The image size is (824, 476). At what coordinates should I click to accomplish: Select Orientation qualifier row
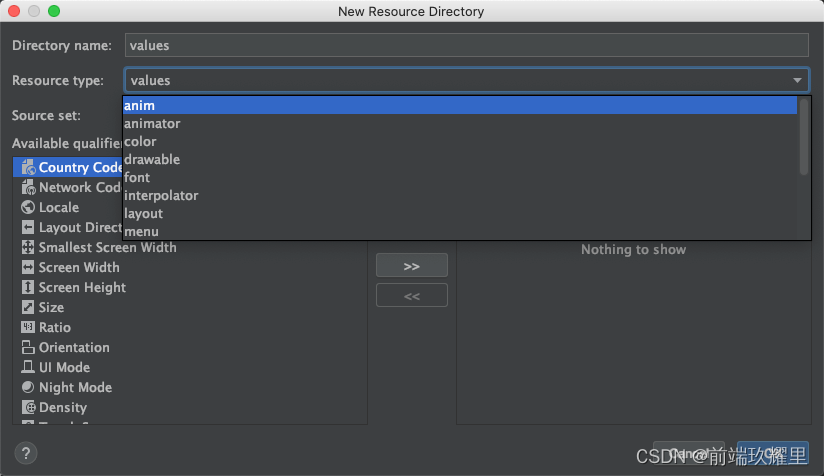190,347
